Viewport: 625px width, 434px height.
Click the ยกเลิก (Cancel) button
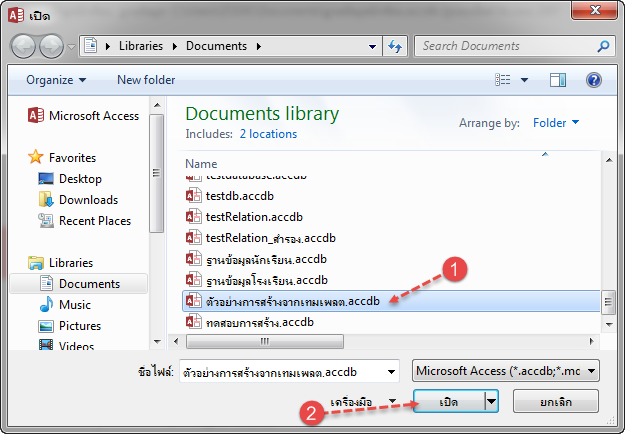555,401
